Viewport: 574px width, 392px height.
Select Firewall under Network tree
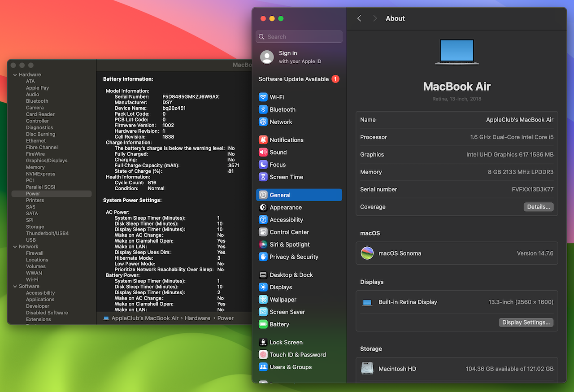click(35, 253)
